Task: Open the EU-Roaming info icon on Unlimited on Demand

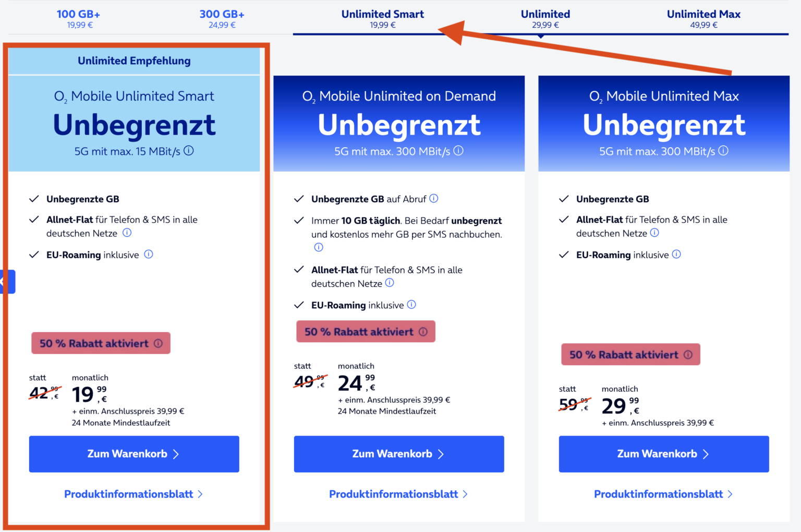Action: (x=411, y=305)
